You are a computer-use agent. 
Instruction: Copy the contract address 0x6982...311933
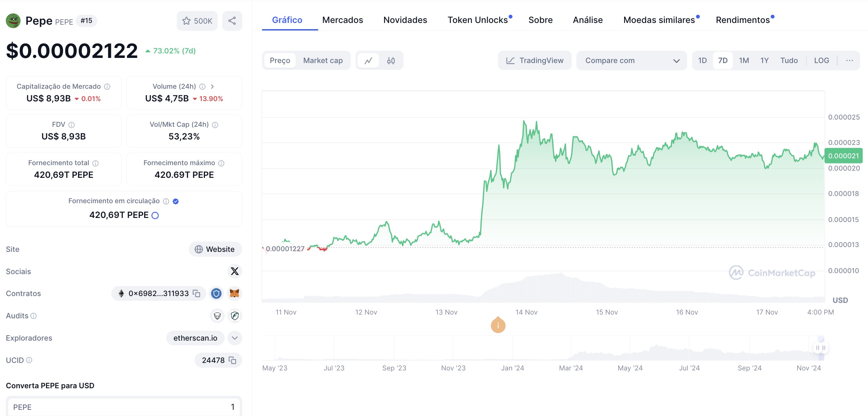(196, 294)
